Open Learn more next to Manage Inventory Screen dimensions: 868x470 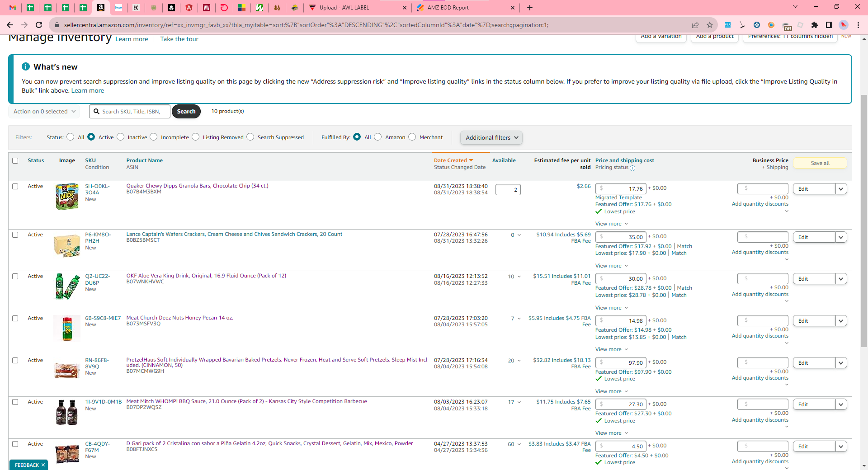tap(132, 39)
